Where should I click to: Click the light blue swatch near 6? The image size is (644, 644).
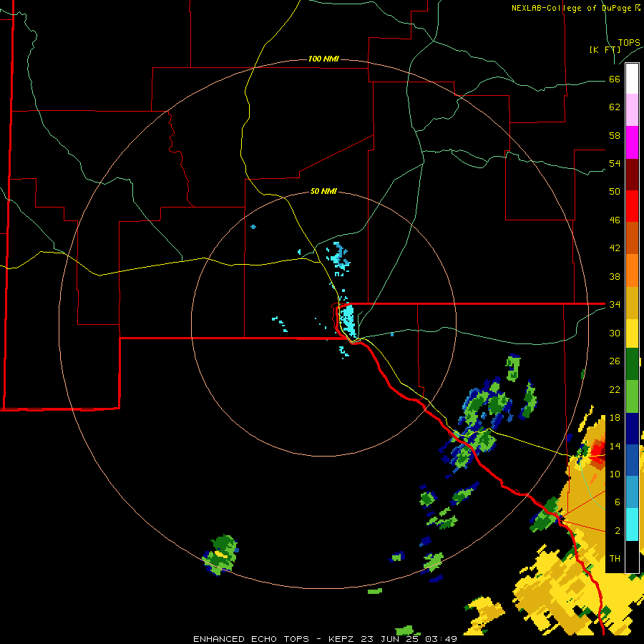pyautogui.click(x=632, y=492)
